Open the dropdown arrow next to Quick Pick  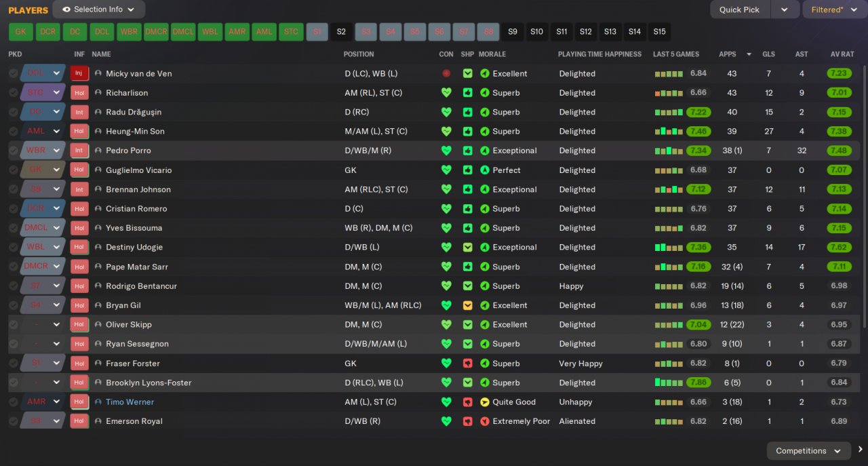(x=785, y=9)
